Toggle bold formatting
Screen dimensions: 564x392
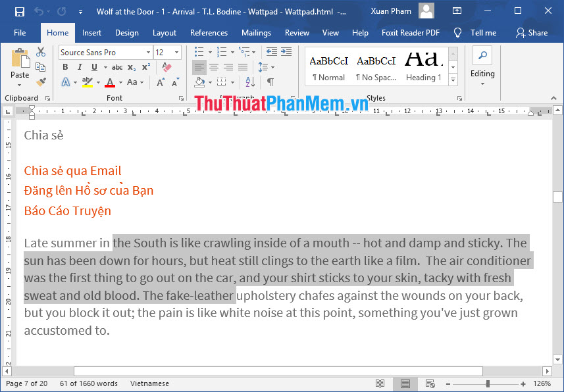(x=65, y=66)
